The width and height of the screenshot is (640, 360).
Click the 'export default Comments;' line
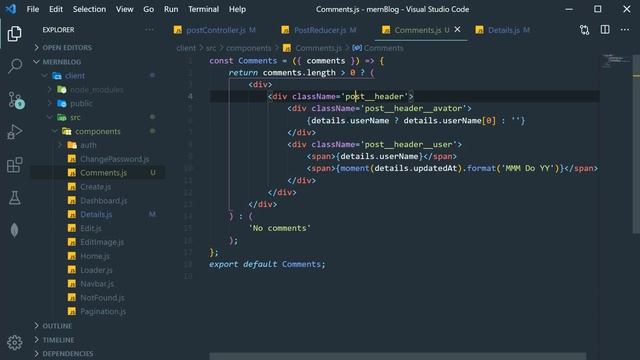267,264
